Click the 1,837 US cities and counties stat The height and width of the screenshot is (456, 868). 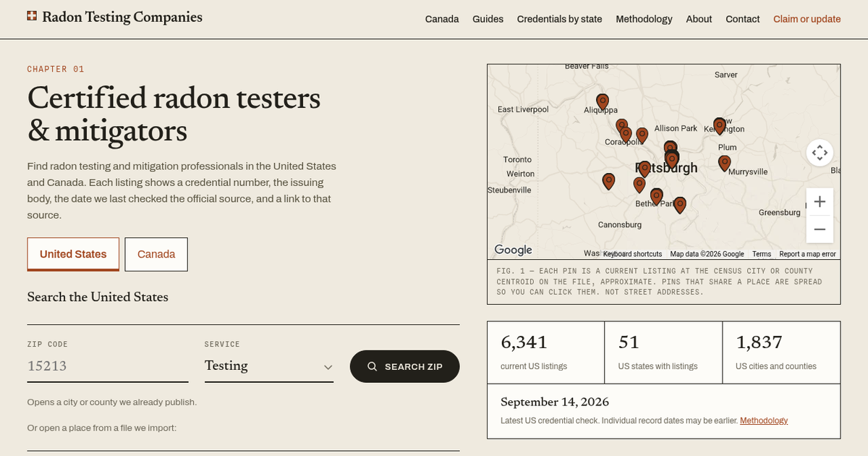(x=782, y=352)
